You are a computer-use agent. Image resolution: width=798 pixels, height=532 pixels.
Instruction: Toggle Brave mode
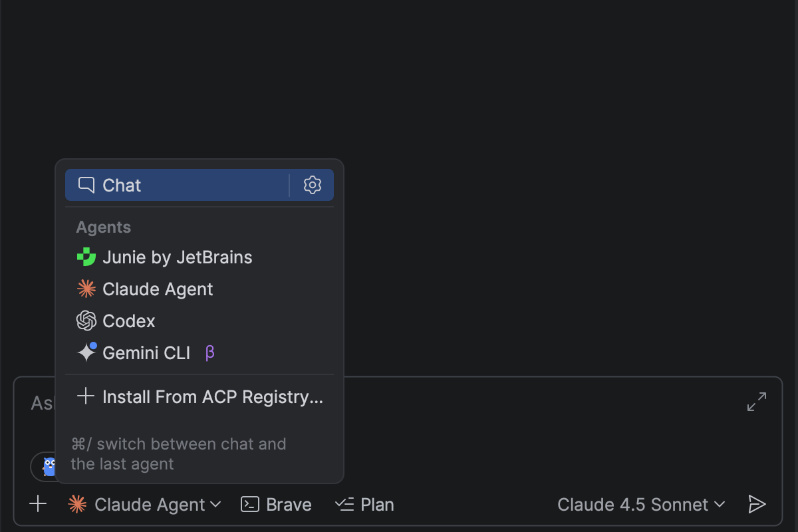(277, 505)
